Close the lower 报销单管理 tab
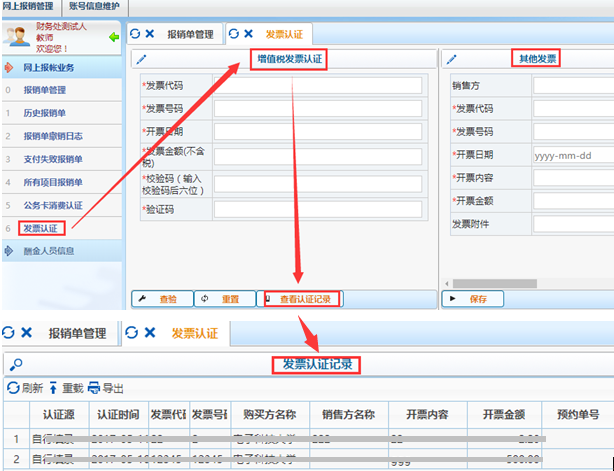This screenshot has height=471, width=614. pos(27,333)
